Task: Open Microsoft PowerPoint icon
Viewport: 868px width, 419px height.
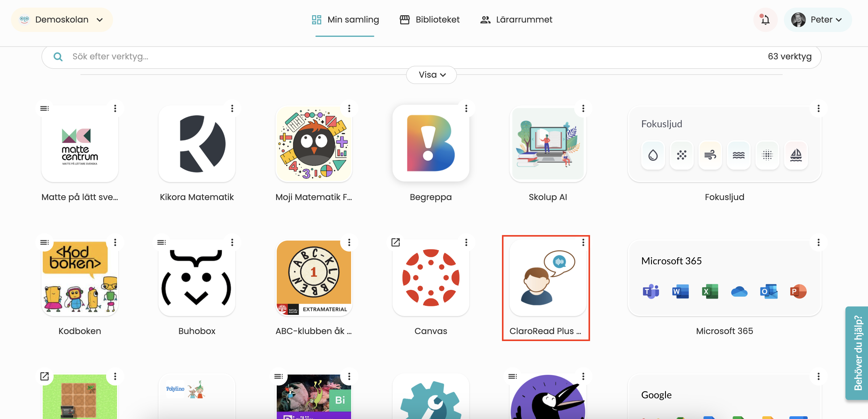Action: pos(798,291)
